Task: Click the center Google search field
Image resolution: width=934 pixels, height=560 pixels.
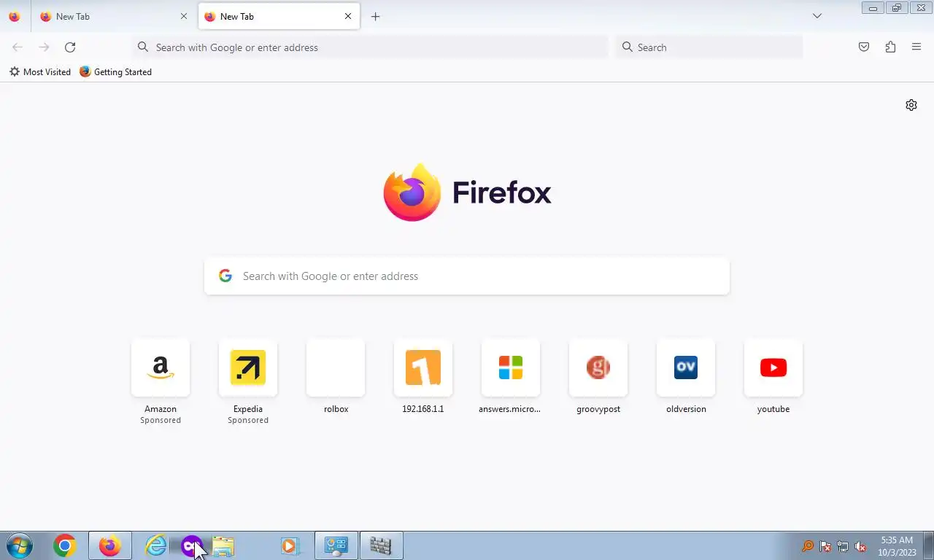Action: (467, 276)
